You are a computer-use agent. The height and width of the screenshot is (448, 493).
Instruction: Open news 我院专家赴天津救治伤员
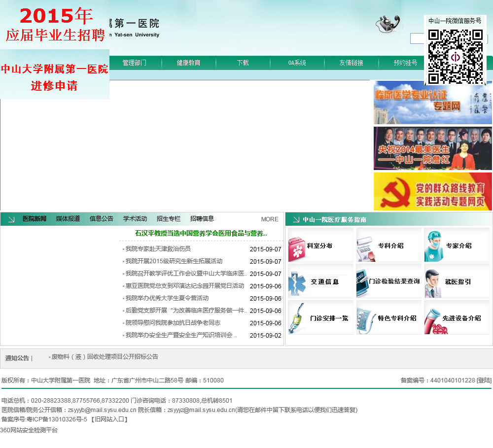(x=158, y=249)
